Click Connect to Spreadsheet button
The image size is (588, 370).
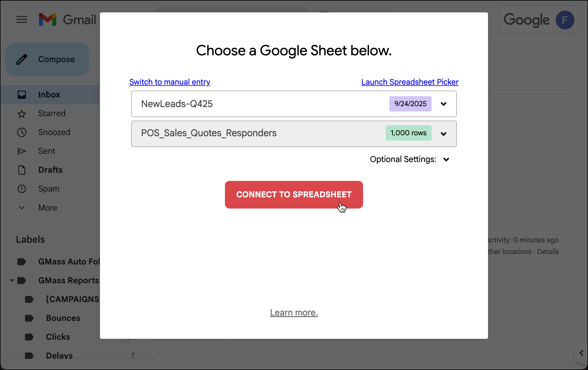(294, 195)
